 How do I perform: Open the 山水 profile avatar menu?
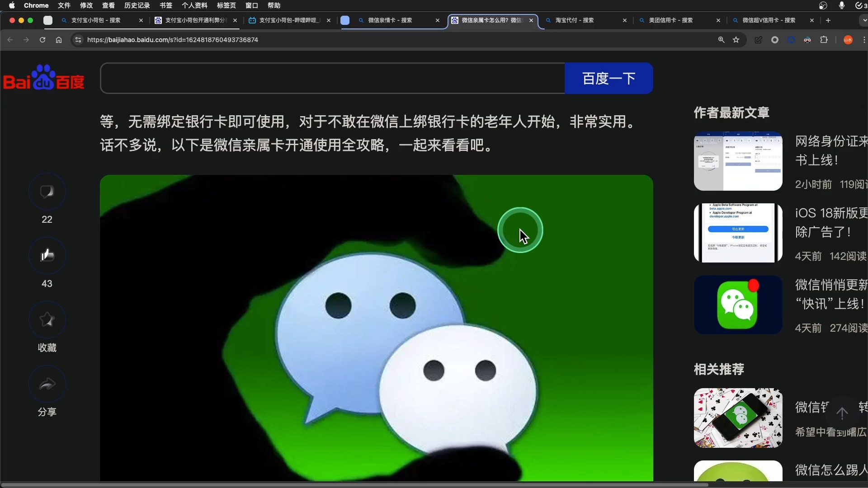(x=848, y=40)
